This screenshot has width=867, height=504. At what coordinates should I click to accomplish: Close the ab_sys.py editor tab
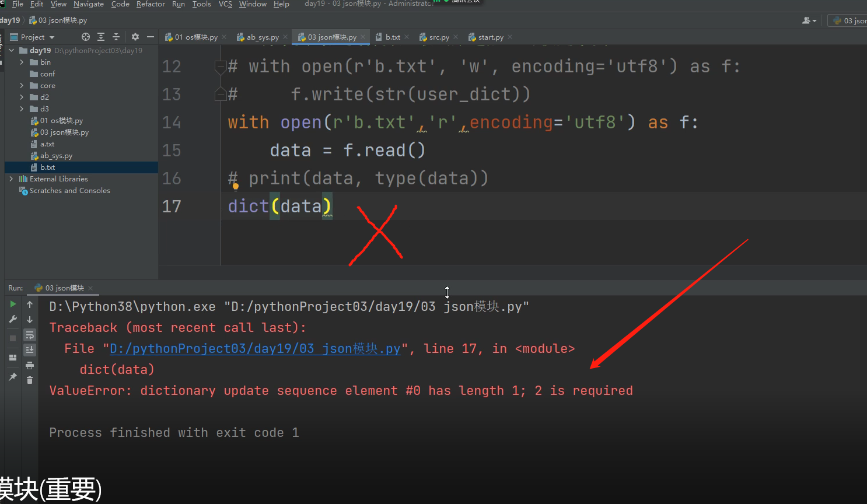pyautogui.click(x=285, y=37)
